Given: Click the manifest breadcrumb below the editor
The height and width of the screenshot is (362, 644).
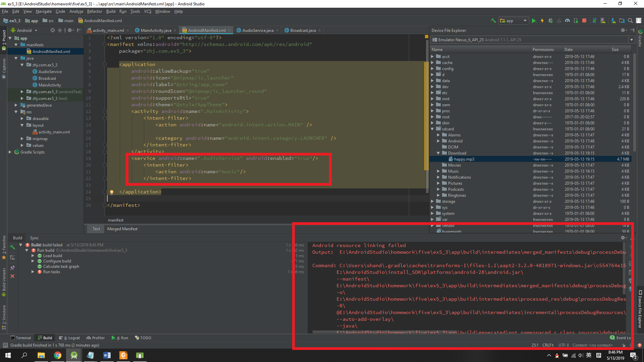Looking at the screenshot, I should (x=116, y=220).
